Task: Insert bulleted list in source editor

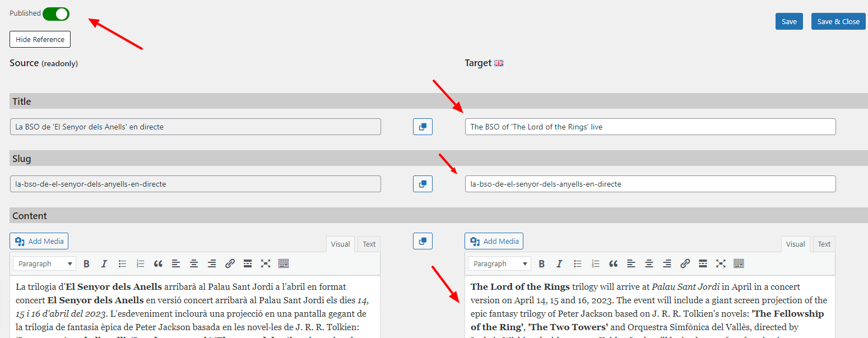Action: coord(122,263)
